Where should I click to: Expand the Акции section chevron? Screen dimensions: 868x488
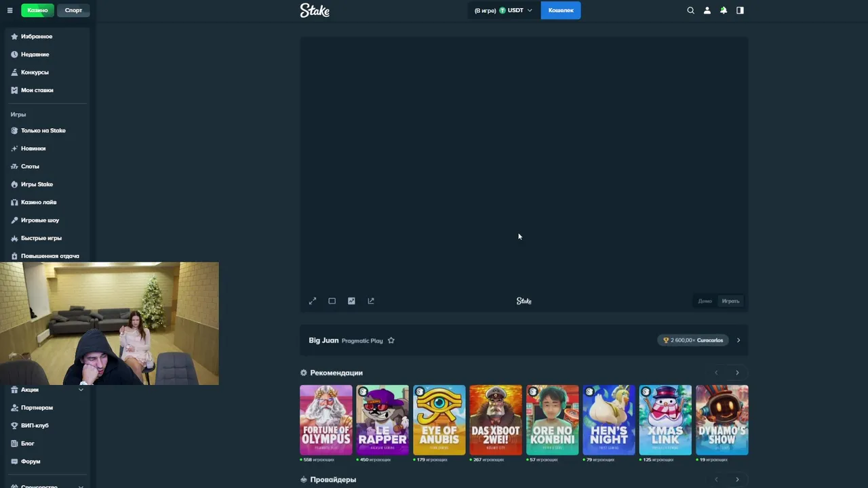(81, 390)
